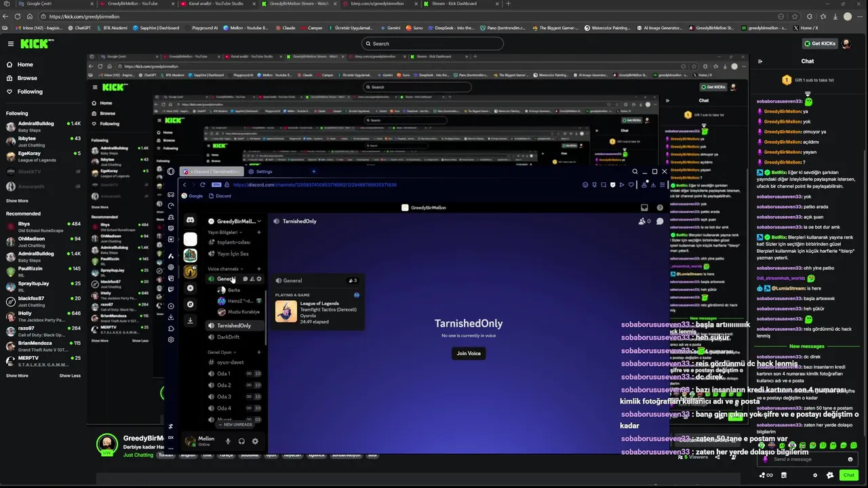Show the chat icon in the TarnishedOnly header
The image size is (868, 488).
(660, 221)
